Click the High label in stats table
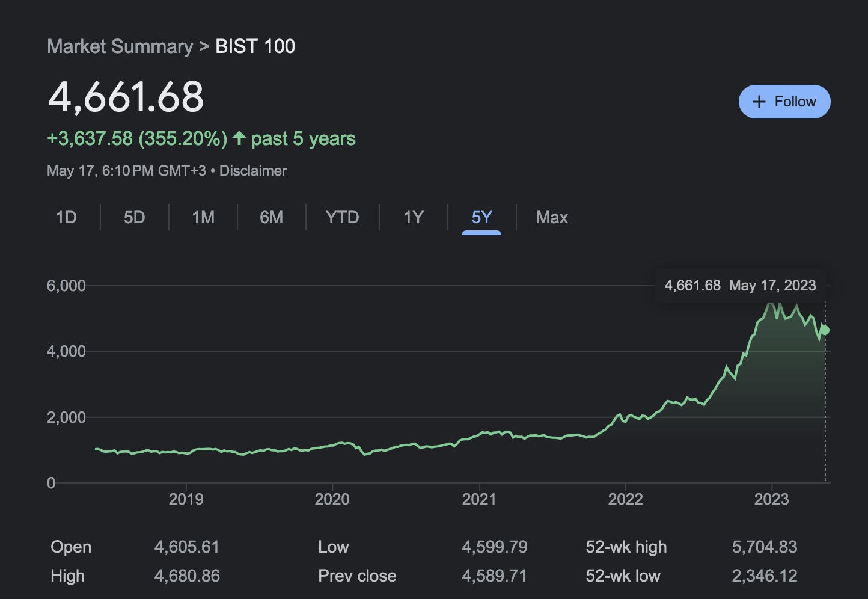The image size is (868, 599). point(67,576)
